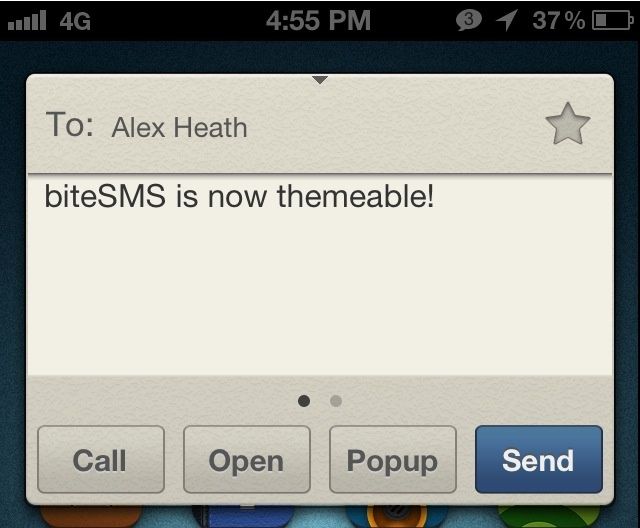Switch to the second page dot
This screenshot has width=640, height=528.
(x=336, y=401)
